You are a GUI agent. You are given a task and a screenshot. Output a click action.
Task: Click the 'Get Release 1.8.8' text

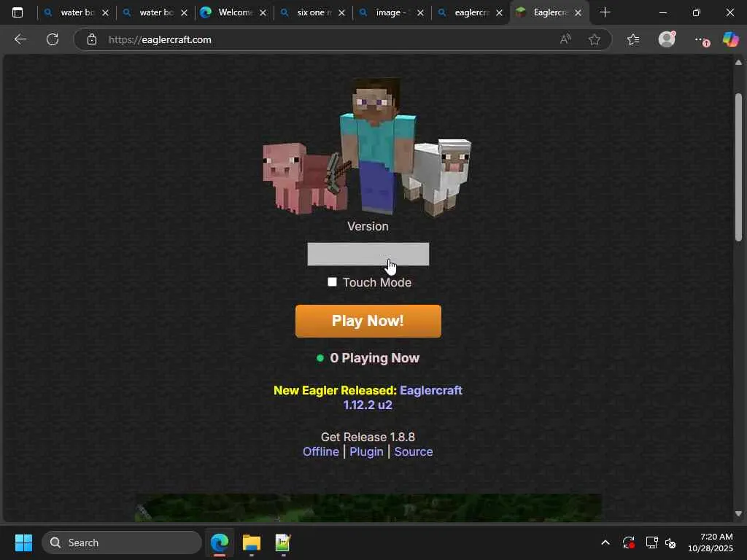tap(368, 437)
